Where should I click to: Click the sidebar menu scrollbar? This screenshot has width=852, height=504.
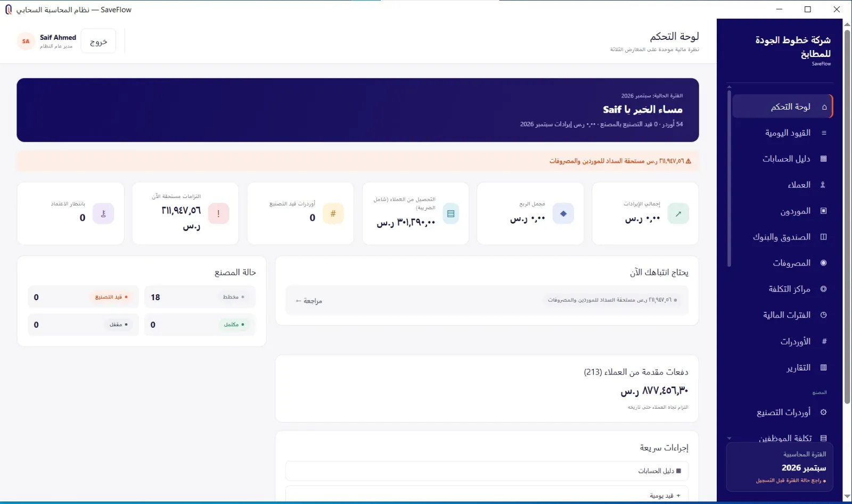click(x=729, y=178)
